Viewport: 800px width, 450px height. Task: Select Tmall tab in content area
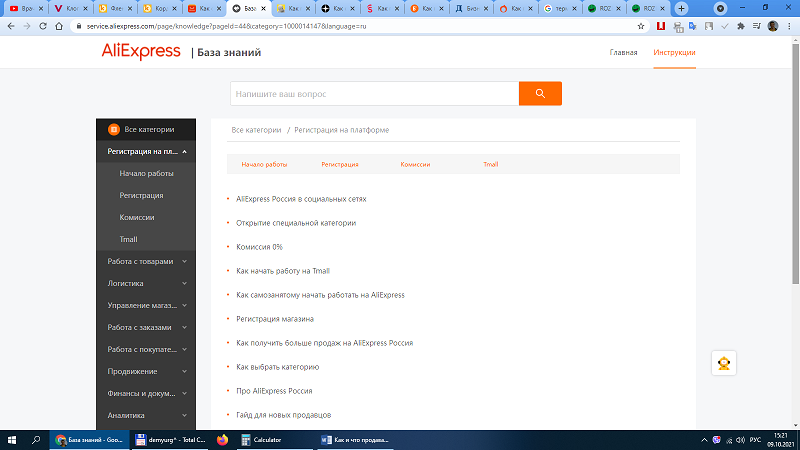tap(491, 164)
